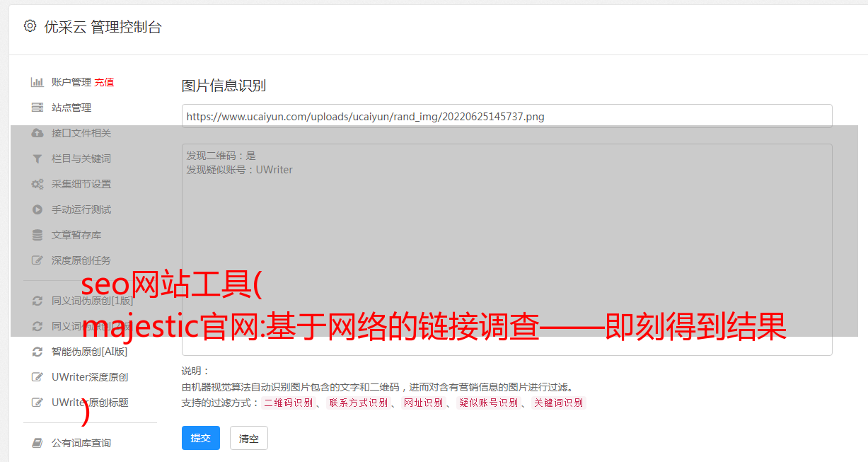Open 账户管理 in the sidebar
Viewport: 868px width, 462px height.
click(71, 82)
